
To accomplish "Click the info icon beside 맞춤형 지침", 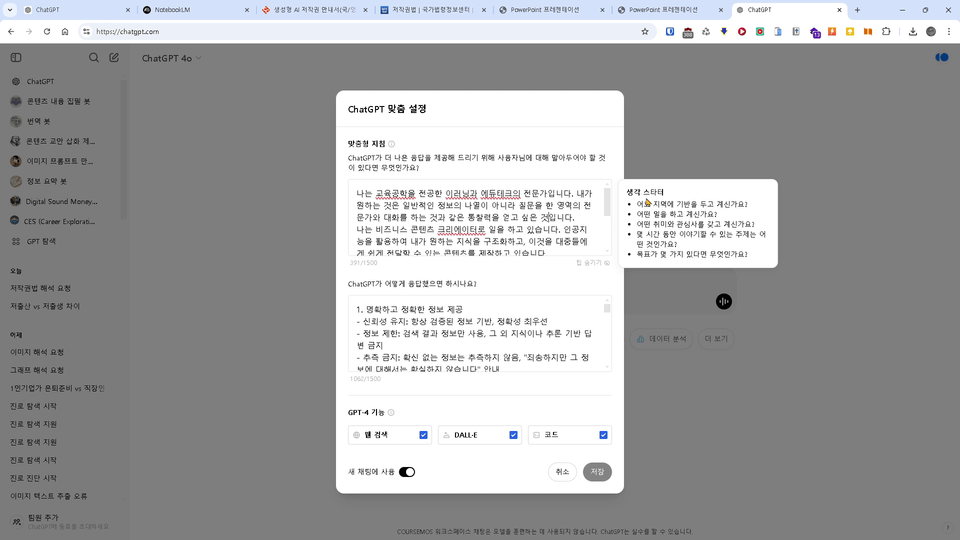I will [391, 144].
